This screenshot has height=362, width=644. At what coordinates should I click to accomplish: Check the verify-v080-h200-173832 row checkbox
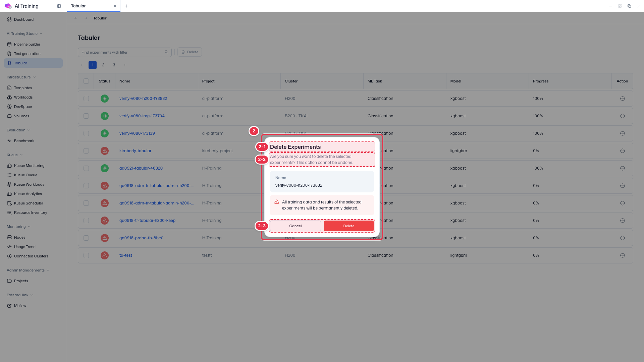pos(86,99)
